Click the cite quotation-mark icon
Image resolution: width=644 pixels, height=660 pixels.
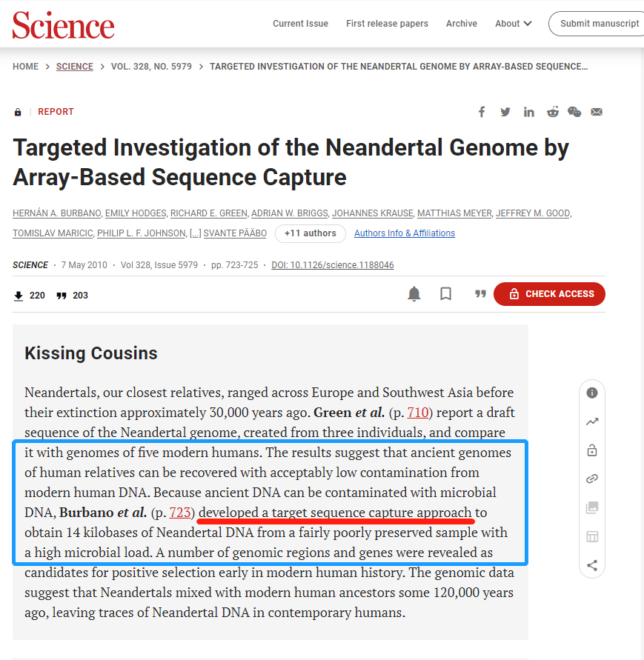[x=480, y=294]
